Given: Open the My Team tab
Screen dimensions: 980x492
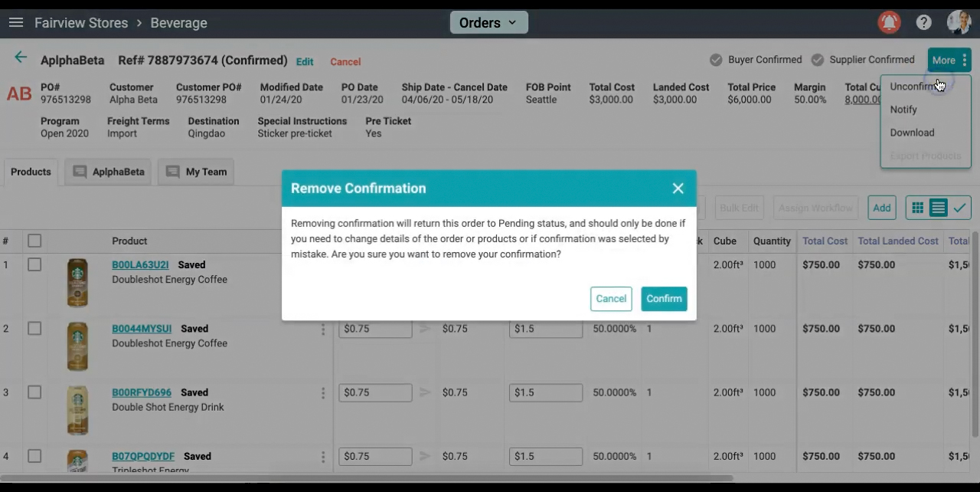Looking at the screenshot, I should (x=196, y=172).
